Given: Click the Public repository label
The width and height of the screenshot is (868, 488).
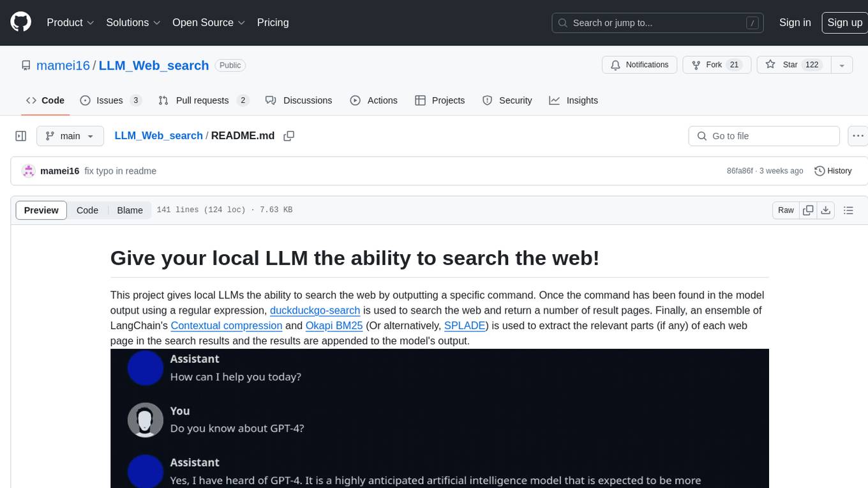Looking at the screenshot, I should point(230,65).
